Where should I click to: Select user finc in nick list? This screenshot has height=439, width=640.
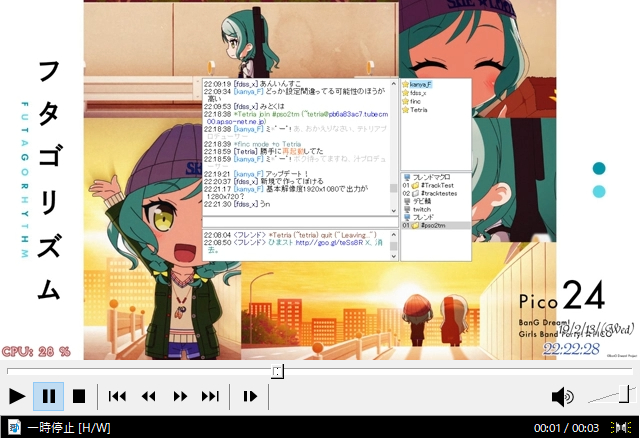tap(415, 101)
